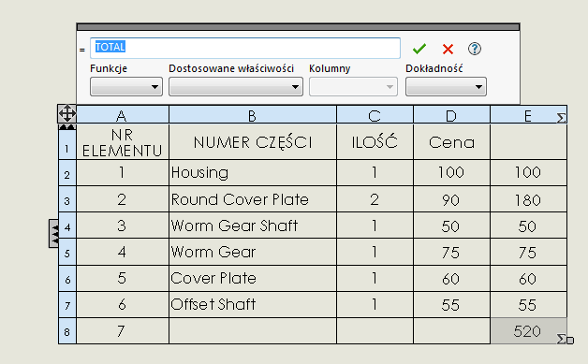Click the 90 price cell
This screenshot has width=588, height=364.
pyautogui.click(x=452, y=199)
